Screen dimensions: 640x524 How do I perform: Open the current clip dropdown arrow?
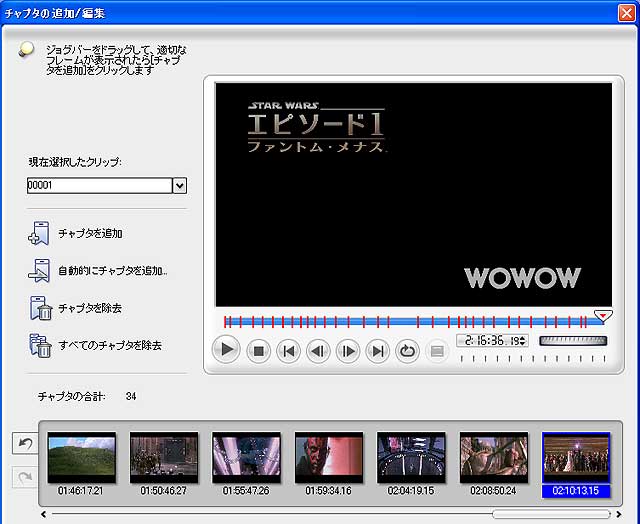click(180, 185)
